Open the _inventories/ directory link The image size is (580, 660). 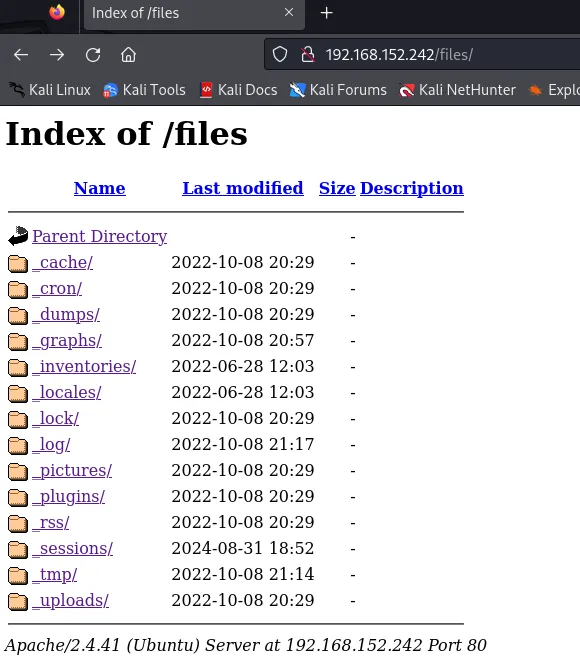84,366
